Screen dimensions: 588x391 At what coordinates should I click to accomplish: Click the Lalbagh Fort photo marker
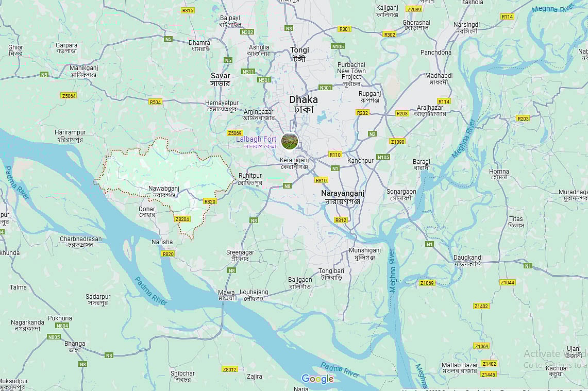(290, 141)
